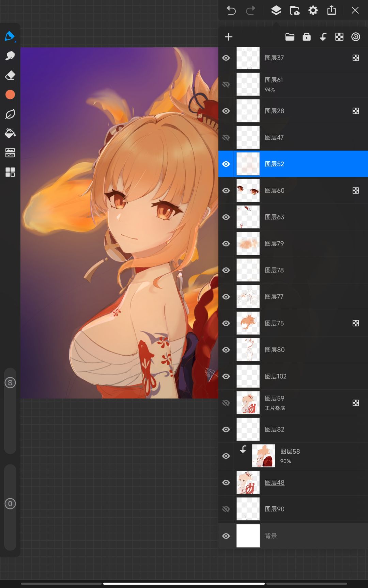Click the 图层75 layer thumbnail
This screenshot has width=368, height=588.
248,323
